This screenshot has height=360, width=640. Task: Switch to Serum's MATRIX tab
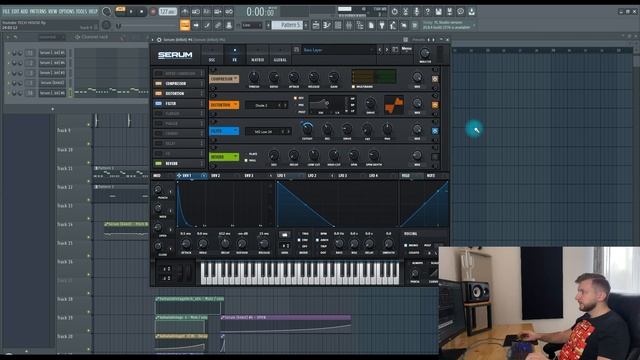pos(257,55)
